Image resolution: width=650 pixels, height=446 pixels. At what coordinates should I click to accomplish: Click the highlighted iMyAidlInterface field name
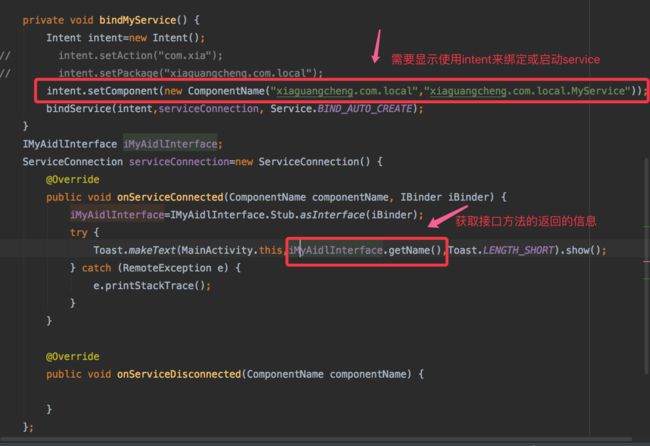click(170, 144)
